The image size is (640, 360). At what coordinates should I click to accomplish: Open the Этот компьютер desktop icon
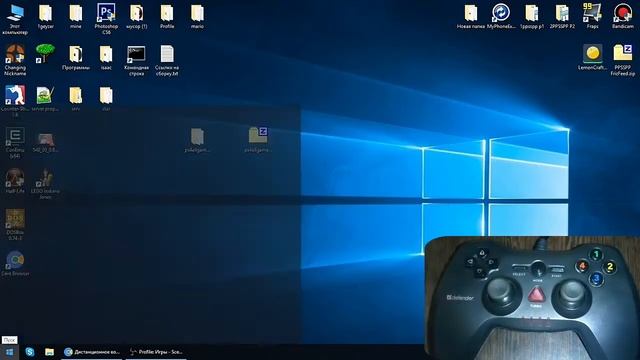[15, 19]
